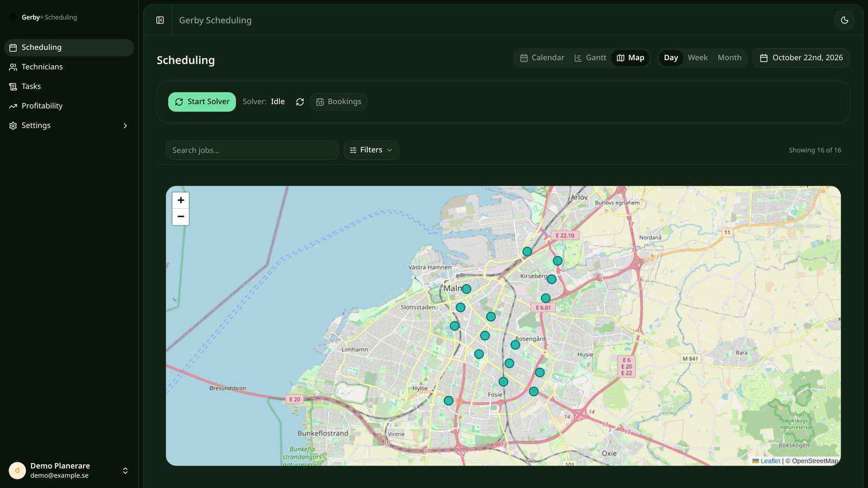Switch to Calendar view

542,58
